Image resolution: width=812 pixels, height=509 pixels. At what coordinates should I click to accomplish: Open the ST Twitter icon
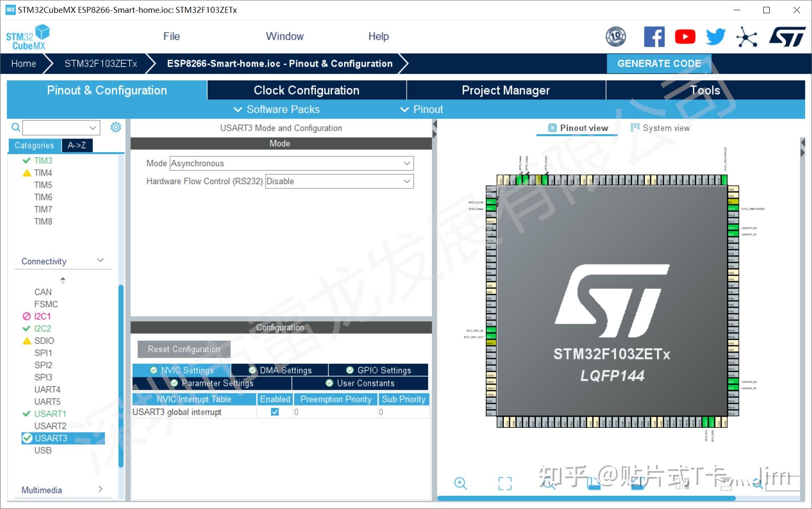[716, 37]
